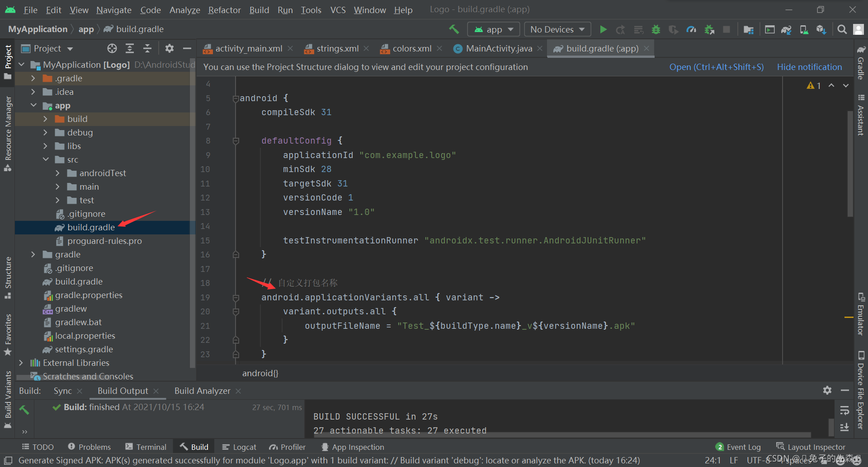Click the warning indicator in editor
The image size is (868, 467).
click(814, 85)
